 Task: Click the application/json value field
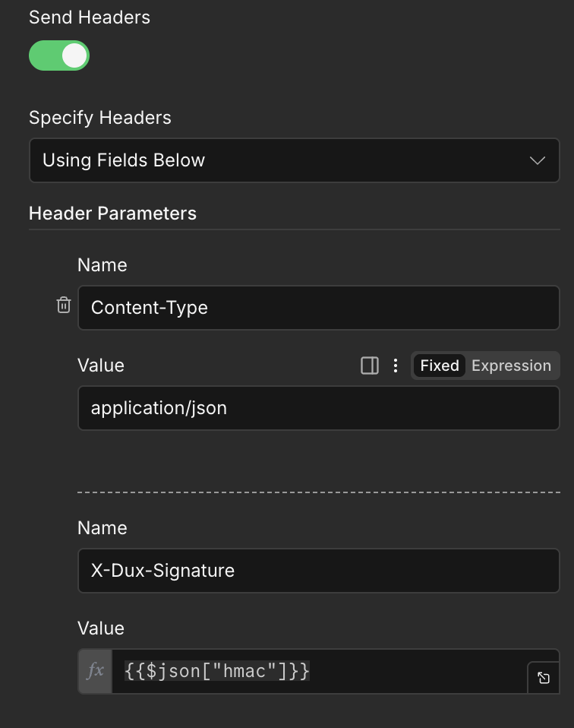click(319, 409)
